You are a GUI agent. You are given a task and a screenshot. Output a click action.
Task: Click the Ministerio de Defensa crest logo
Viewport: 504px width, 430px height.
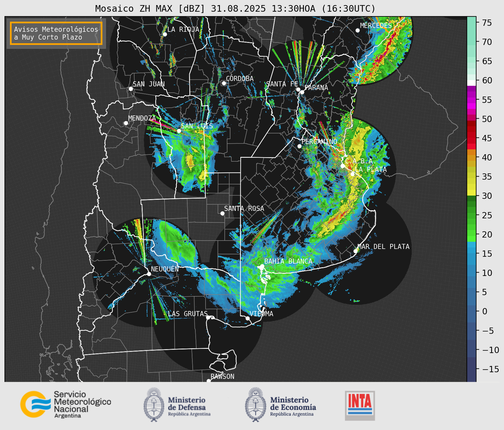click(154, 405)
